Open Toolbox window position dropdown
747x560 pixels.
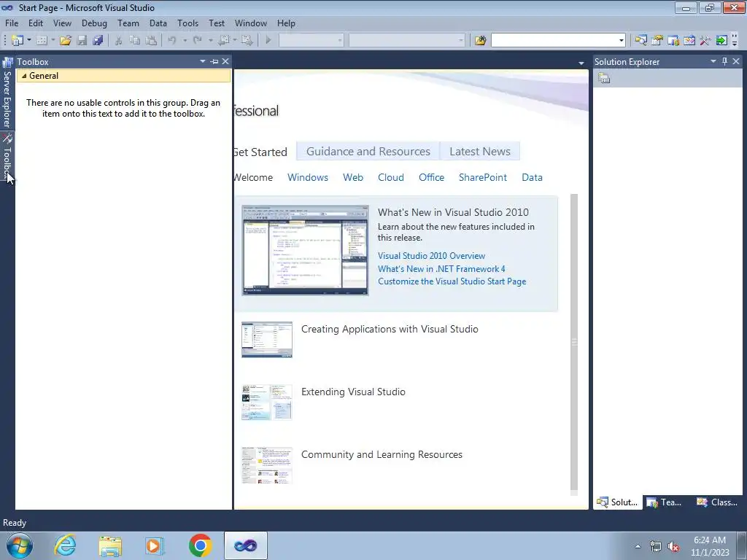pyautogui.click(x=203, y=61)
